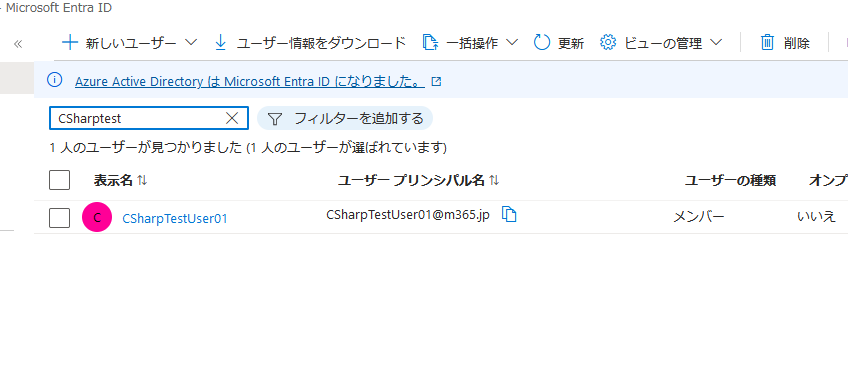Toggle checkbox for CSharpTestUser01 row
This screenshot has height=374, width=848.
click(59, 218)
